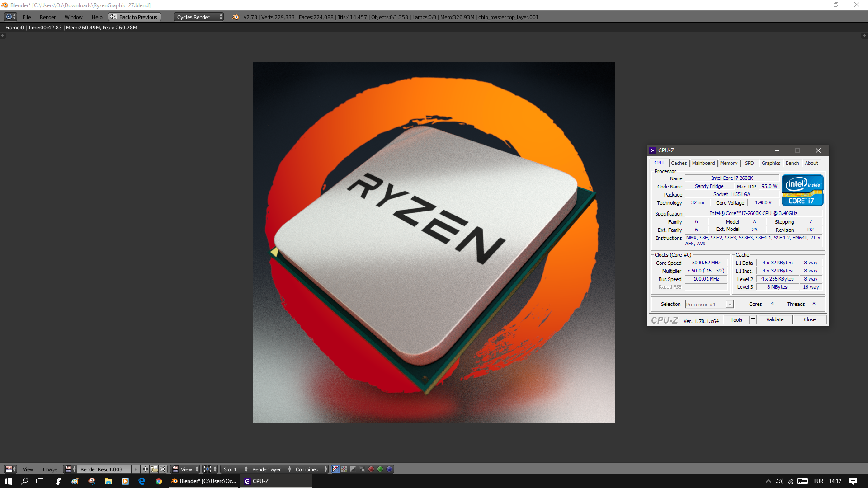Open the Slot 1 render slot dropdown
The width and height of the screenshot is (868, 488).
(x=235, y=469)
